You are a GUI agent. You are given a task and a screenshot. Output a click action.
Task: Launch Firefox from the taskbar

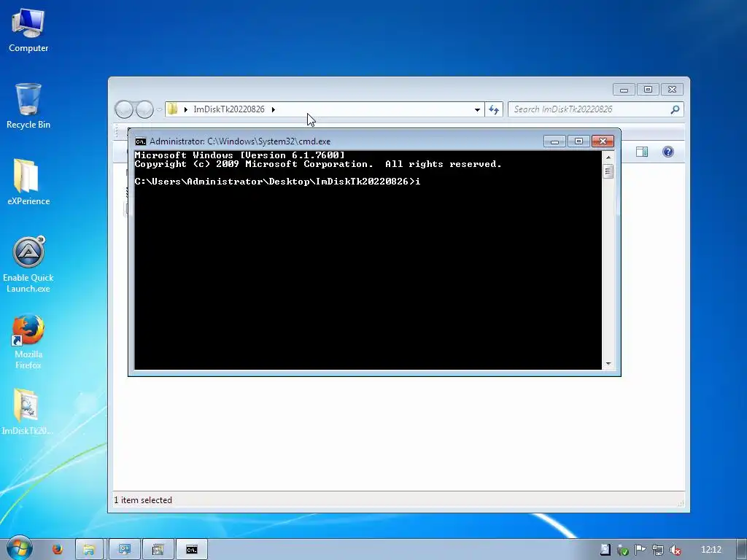(58, 550)
